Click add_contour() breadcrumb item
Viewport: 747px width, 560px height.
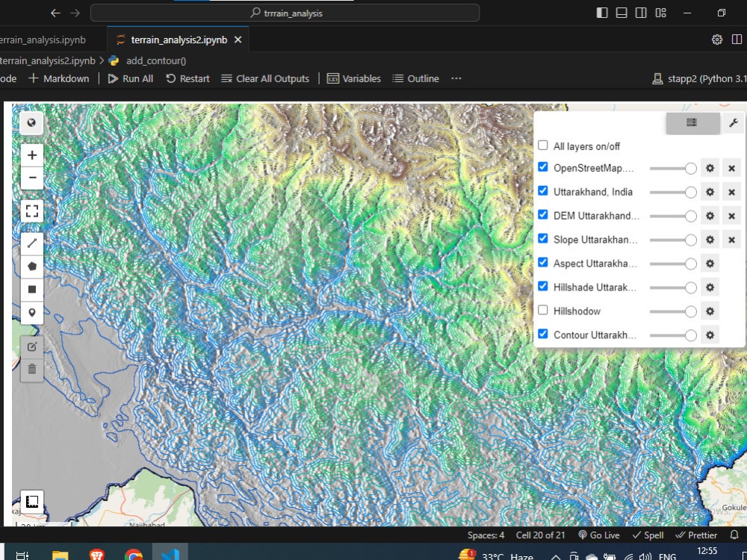pyautogui.click(x=156, y=61)
